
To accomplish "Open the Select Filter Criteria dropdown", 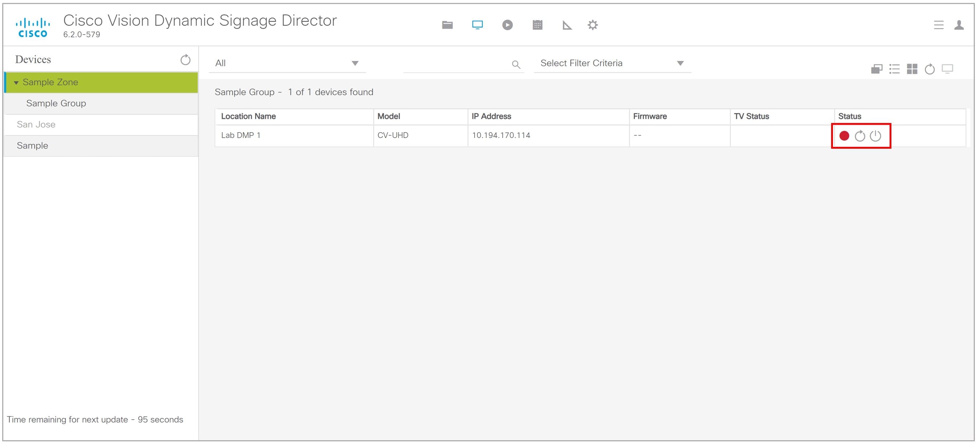I will 611,63.
